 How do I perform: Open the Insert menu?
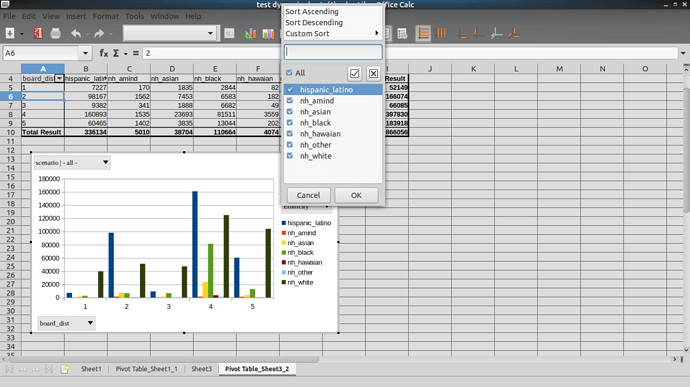coord(76,16)
